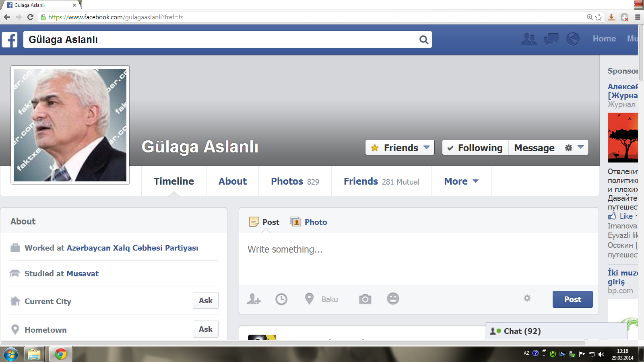Open the Friends dropdown button
Screen dimensions: 644x362
point(400,148)
